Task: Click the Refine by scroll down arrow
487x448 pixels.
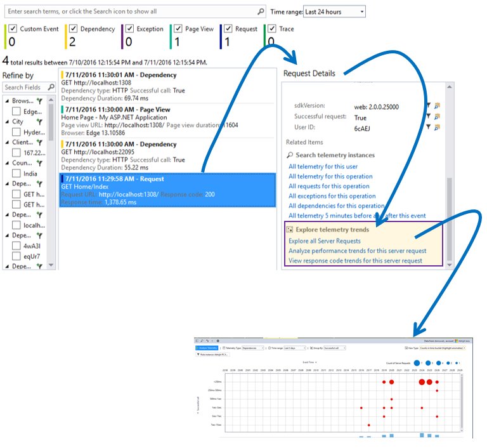Action: 51,265
